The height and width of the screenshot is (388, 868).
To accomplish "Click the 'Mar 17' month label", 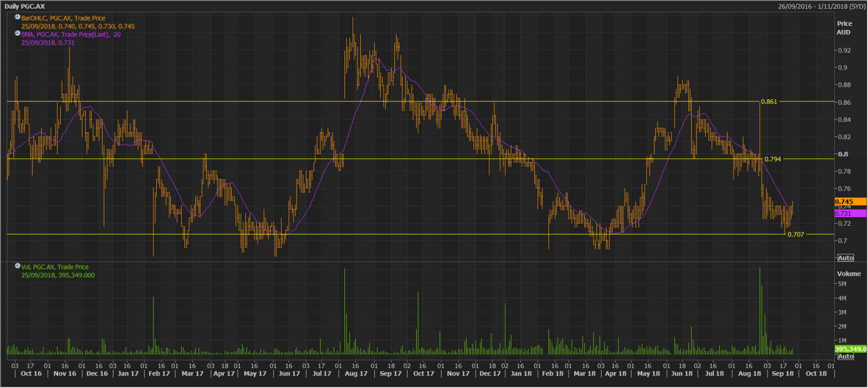I will [x=193, y=373].
